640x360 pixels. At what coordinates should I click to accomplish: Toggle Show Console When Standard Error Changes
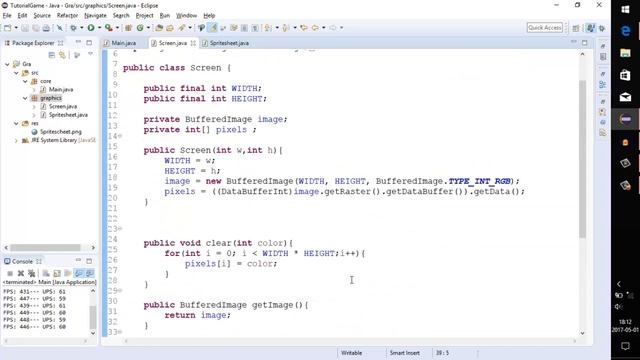tap(90, 273)
